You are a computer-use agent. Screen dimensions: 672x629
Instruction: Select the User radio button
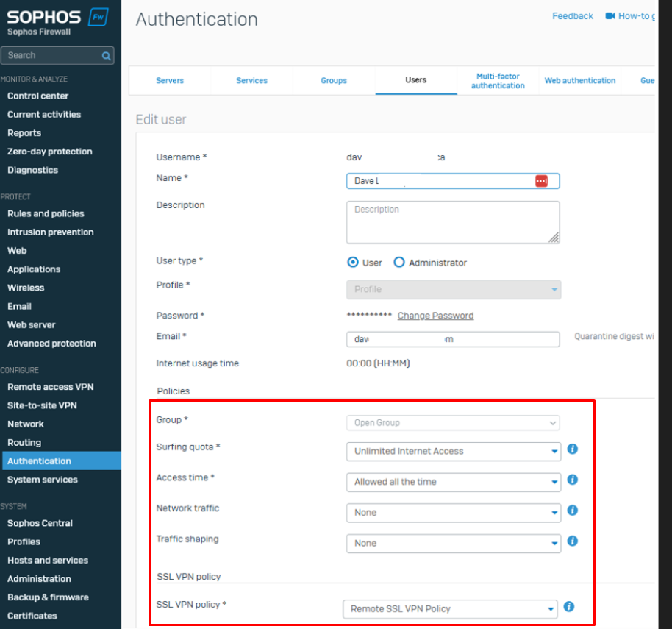pyautogui.click(x=353, y=263)
